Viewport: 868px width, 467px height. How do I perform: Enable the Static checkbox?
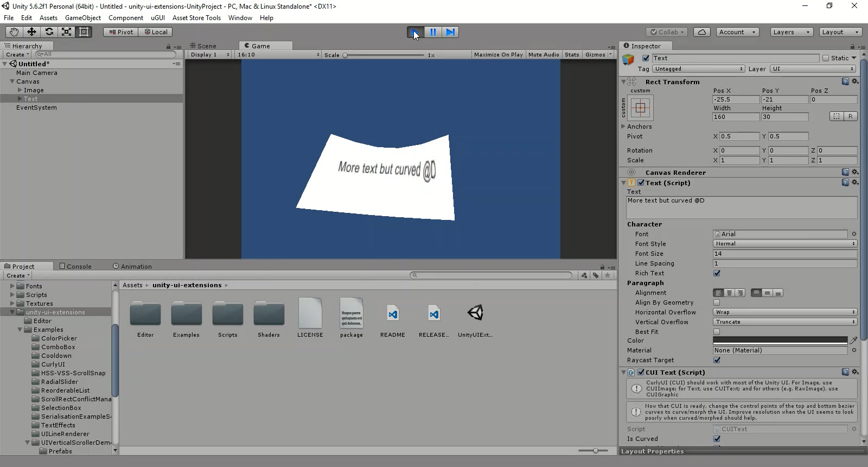pos(826,58)
